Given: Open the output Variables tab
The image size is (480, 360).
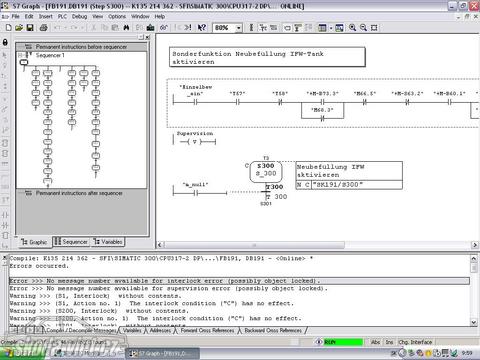Looking at the screenshot, I should (132, 330).
